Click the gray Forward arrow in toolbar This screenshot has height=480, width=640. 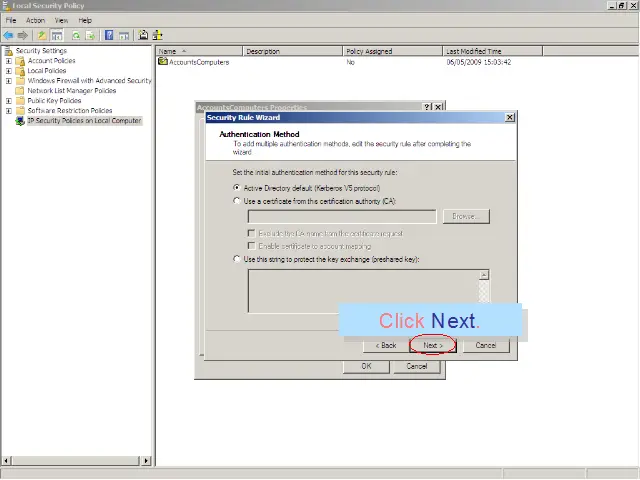(x=22, y=36)
